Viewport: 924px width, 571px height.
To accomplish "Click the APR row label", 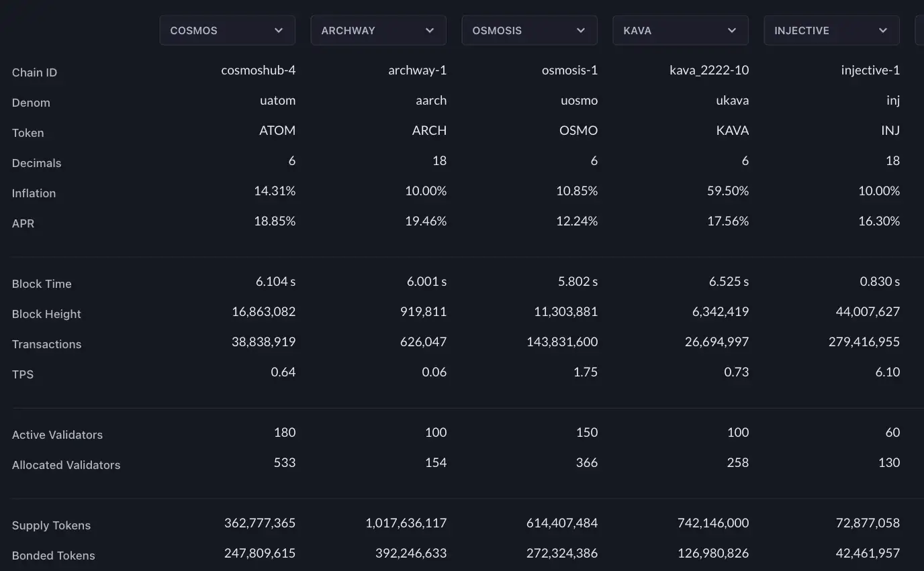I will (x=23, y=223).
